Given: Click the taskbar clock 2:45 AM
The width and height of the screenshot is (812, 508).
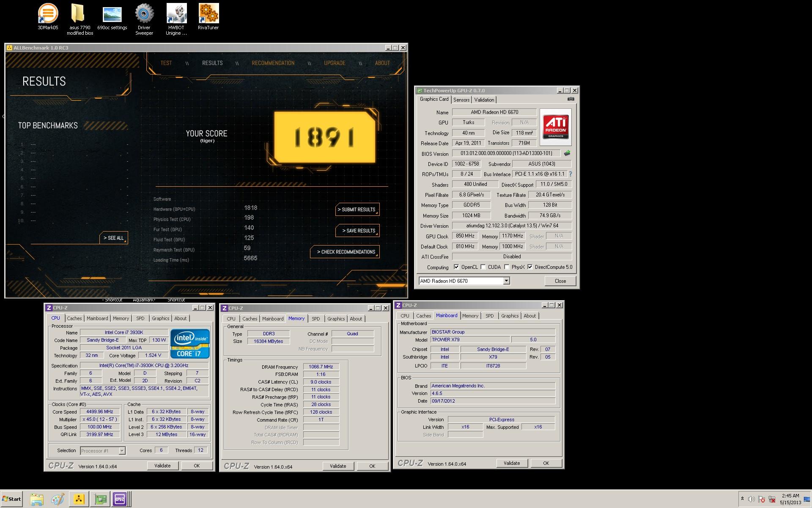Looking at the screenshot, I should (x=790, y=496).
